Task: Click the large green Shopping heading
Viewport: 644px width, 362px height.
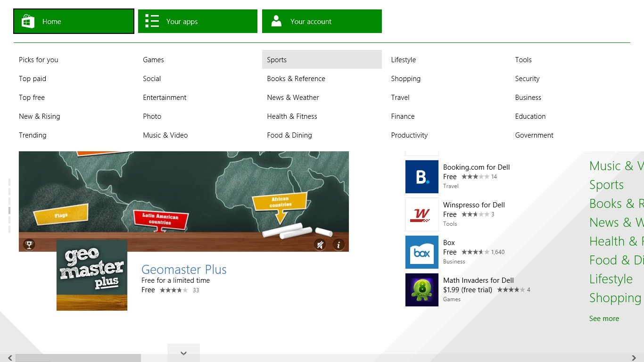Action: pos(615,298)
